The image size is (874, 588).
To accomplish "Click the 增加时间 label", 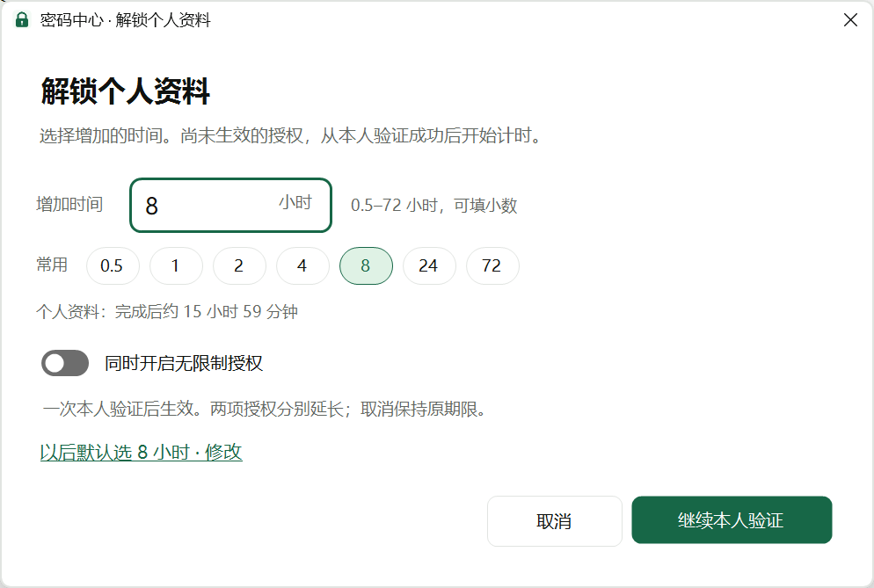I will pos(69,204).
